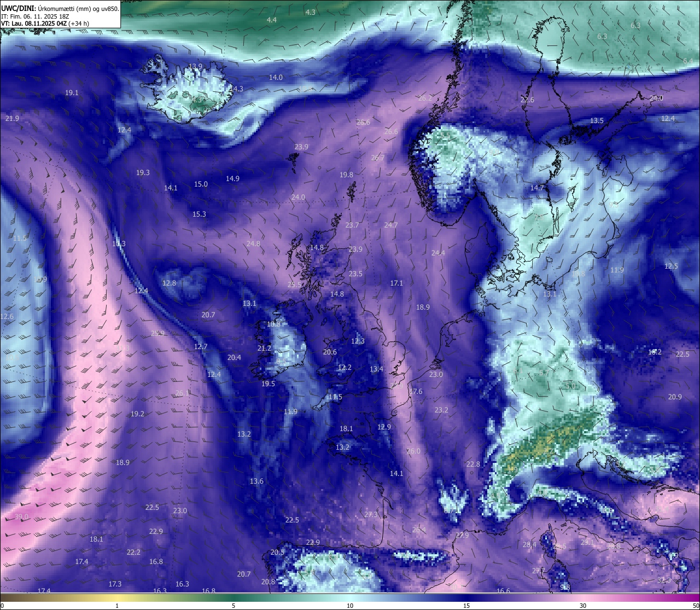The image size is (700, 610).
Task: Click the 22.2 value at lower left
Action: coord(133,553)
